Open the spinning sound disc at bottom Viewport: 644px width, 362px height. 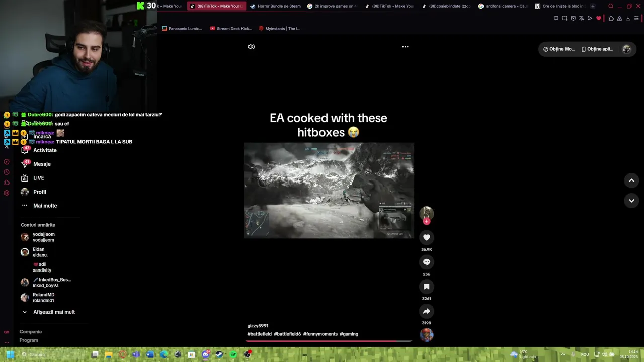pyautogui.click(x=426, y=335)
